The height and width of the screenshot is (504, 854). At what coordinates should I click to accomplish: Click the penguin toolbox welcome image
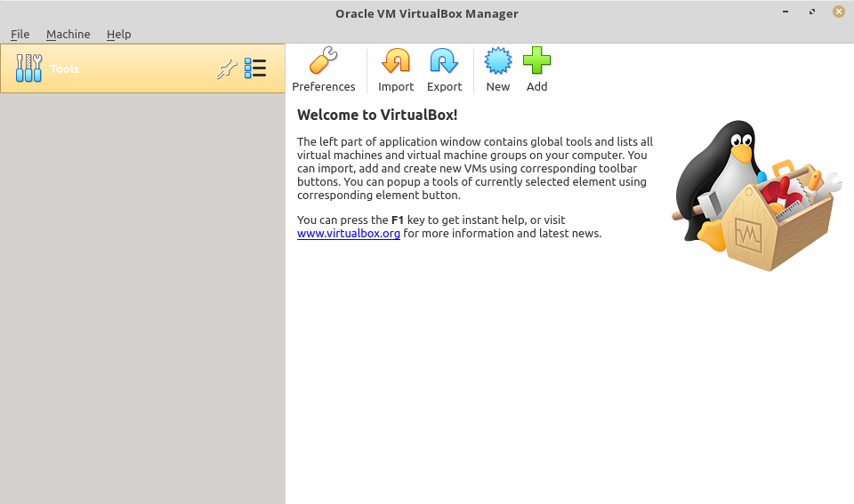757,196
